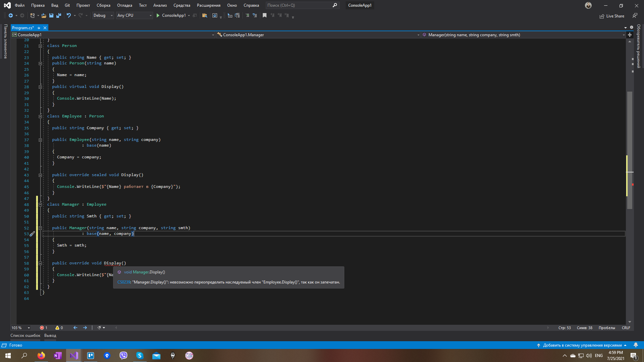The height and width of the screenshot is (362, 644).
Task: Open the Git menu
Action: click(x=67, y=5)
